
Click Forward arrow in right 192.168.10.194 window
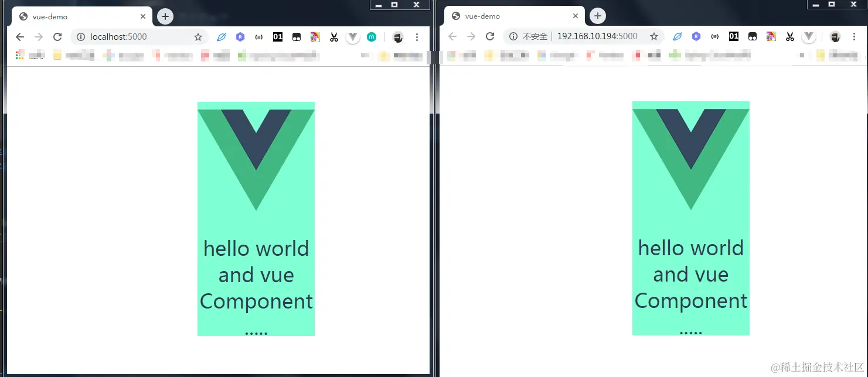point(471,36)
